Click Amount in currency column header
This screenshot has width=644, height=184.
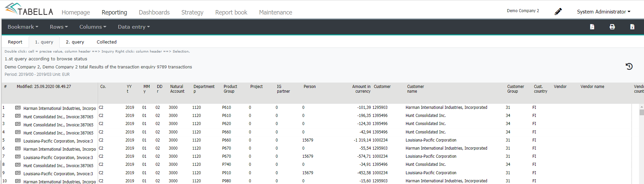[x=361, y=89]
